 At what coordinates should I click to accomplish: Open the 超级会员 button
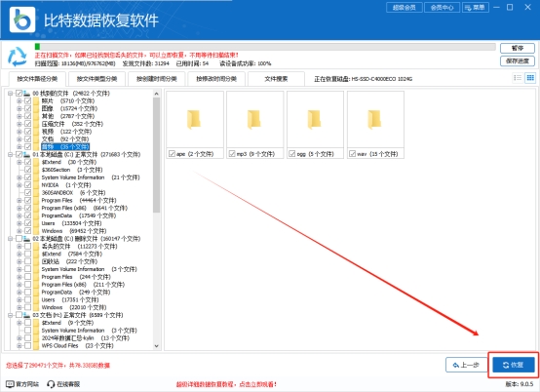pyautogui.click(x=405, y=7)
